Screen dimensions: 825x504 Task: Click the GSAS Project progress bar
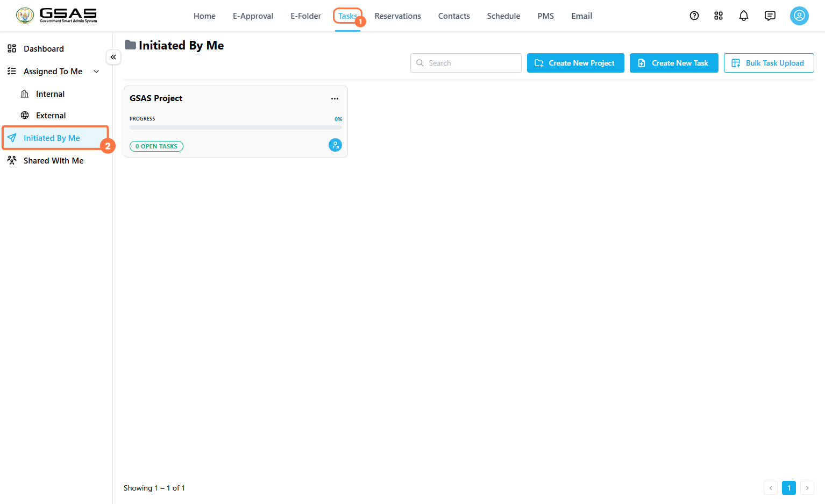pos(236,127)
